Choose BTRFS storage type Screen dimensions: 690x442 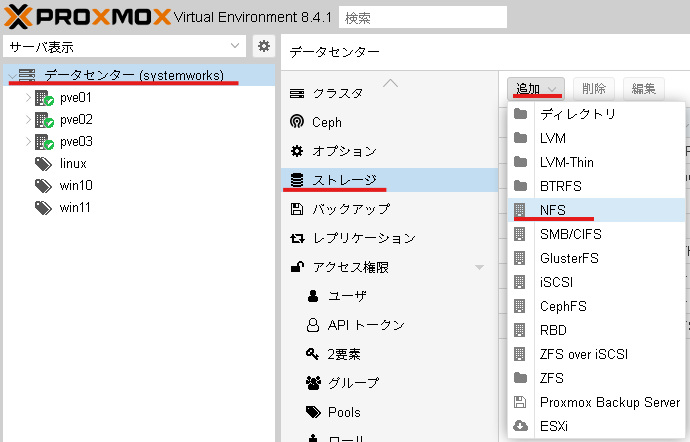[596, 186]
